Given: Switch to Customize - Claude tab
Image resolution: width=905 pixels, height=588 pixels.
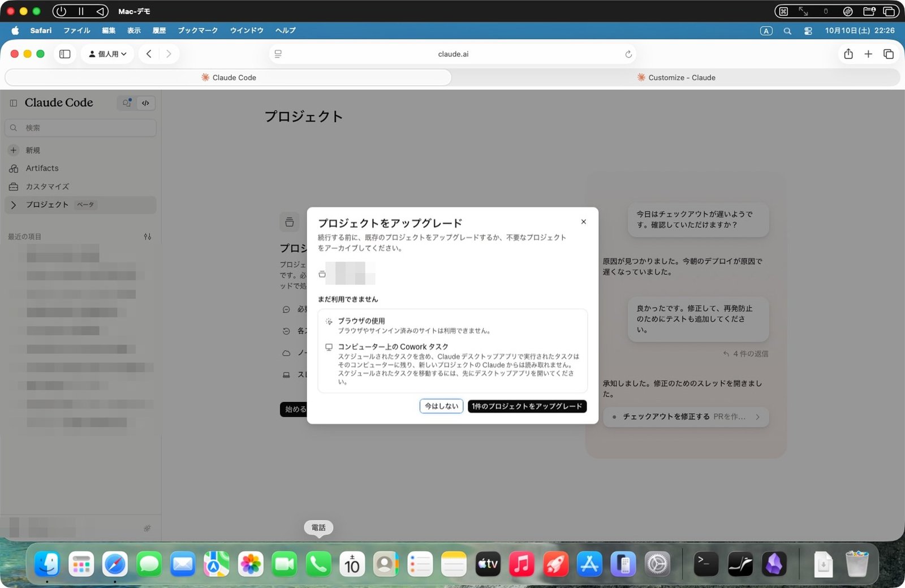Looking at the screenshot, I should point(676,77).
